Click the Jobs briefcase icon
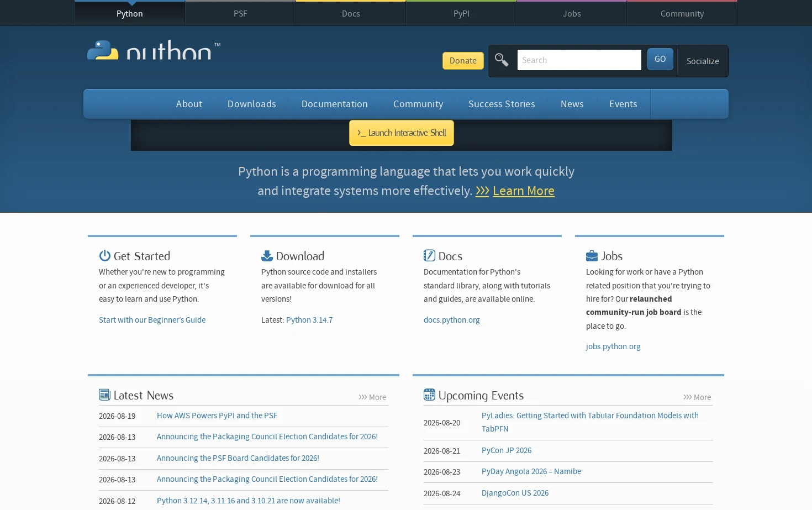The image size is (812, 510). (592, 256)
